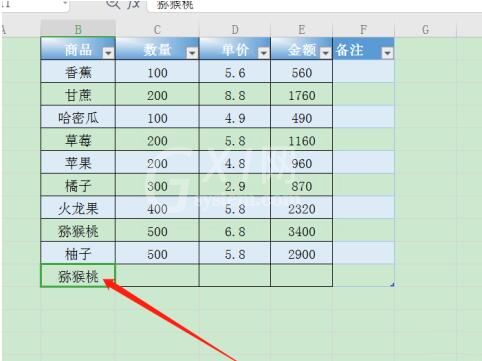Viewport: 482px width, 361px height.
Task: Click the unit price cell 4.9
Action: 235,117
